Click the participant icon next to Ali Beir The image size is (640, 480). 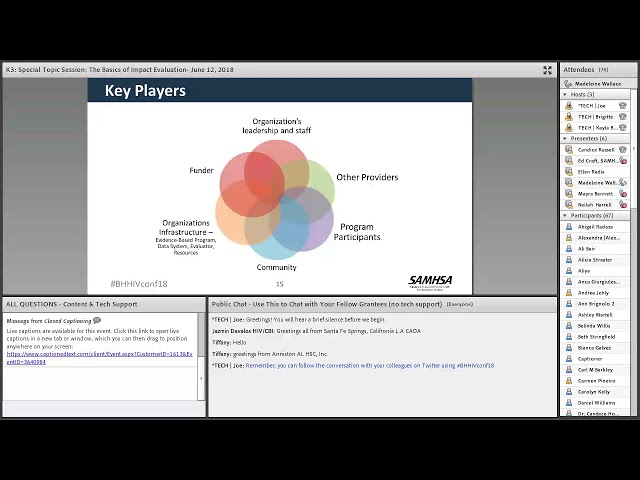tap(569, 249)
